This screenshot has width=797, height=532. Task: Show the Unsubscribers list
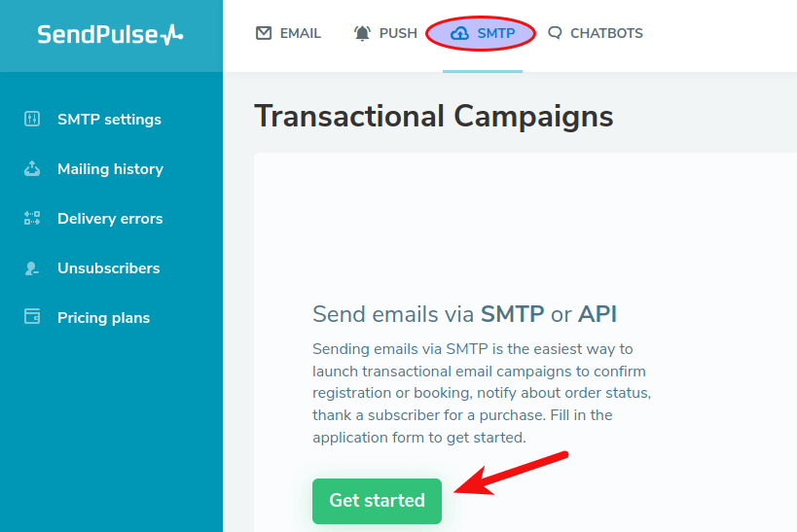(108, 268)
